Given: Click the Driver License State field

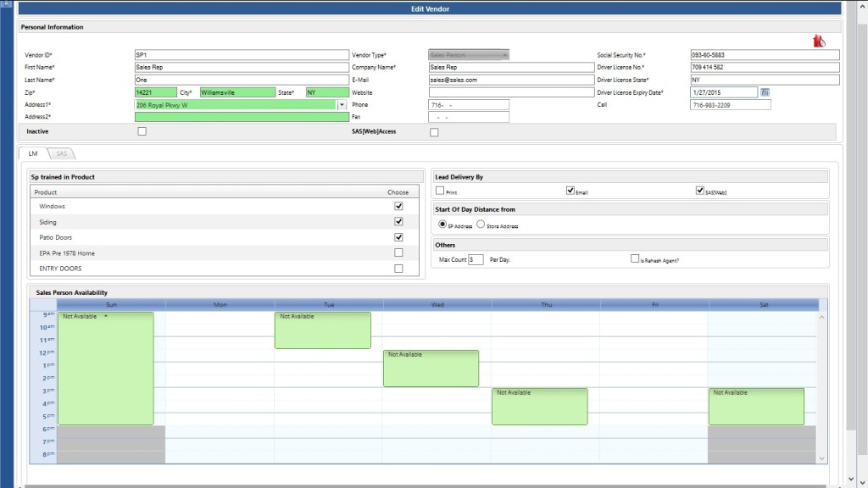Looking at the screenshot, I should (x=765, y=80).
